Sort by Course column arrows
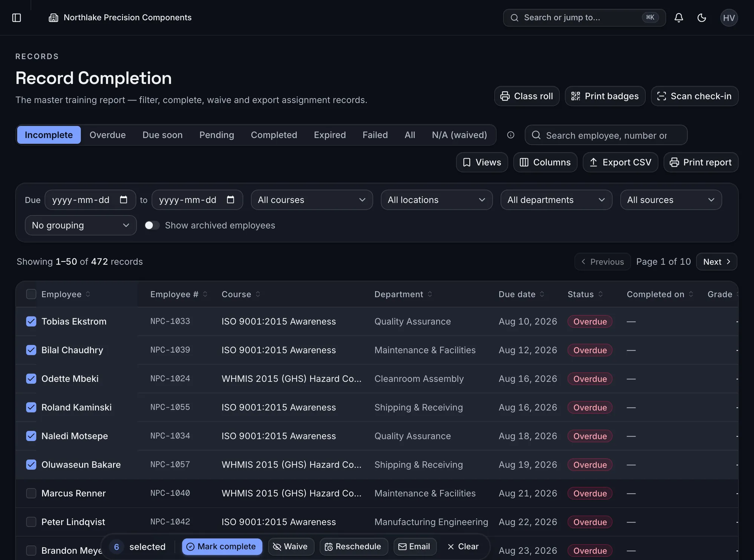This screenshot has width=754, height=560. tap(258, 294)
